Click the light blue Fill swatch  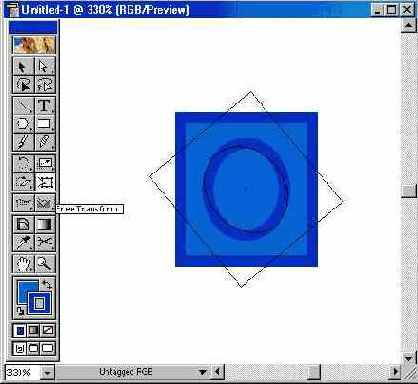point(23,288)
